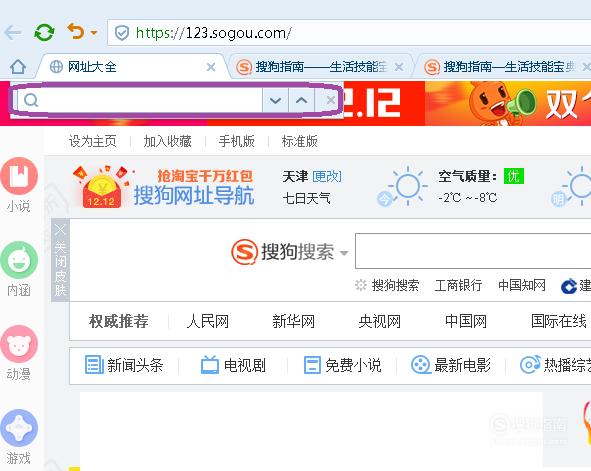Click 搜狗网址导航 logo text
The image size is (591, 471).
pos(194,196)
